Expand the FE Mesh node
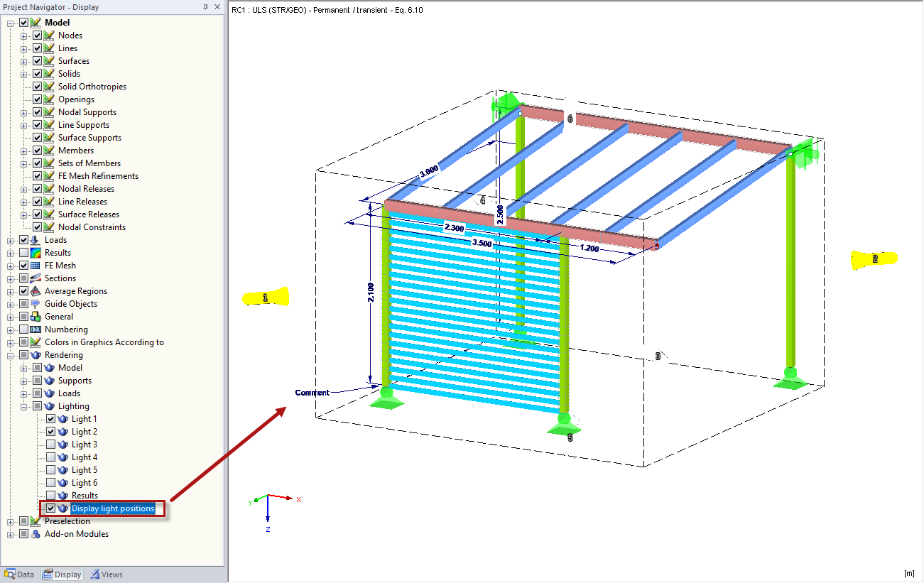The height and width of the screenshot is (583, 924). click(x=11, y=266)
